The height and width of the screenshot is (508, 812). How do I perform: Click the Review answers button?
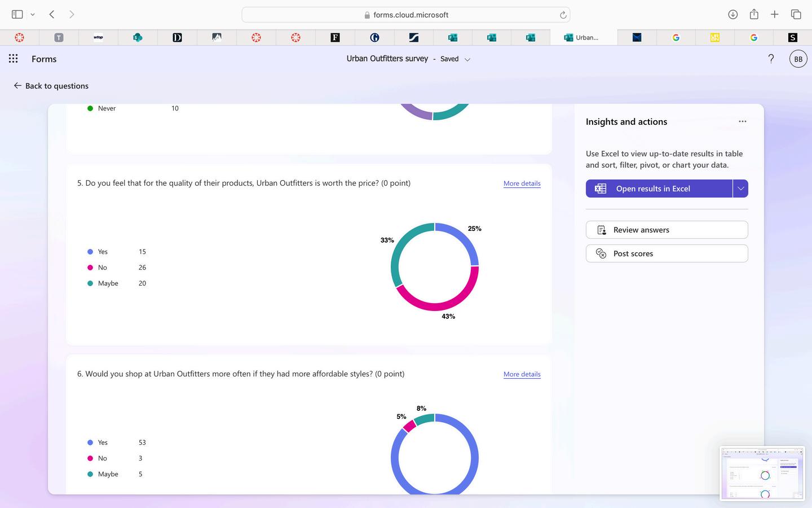coord(667,230)
